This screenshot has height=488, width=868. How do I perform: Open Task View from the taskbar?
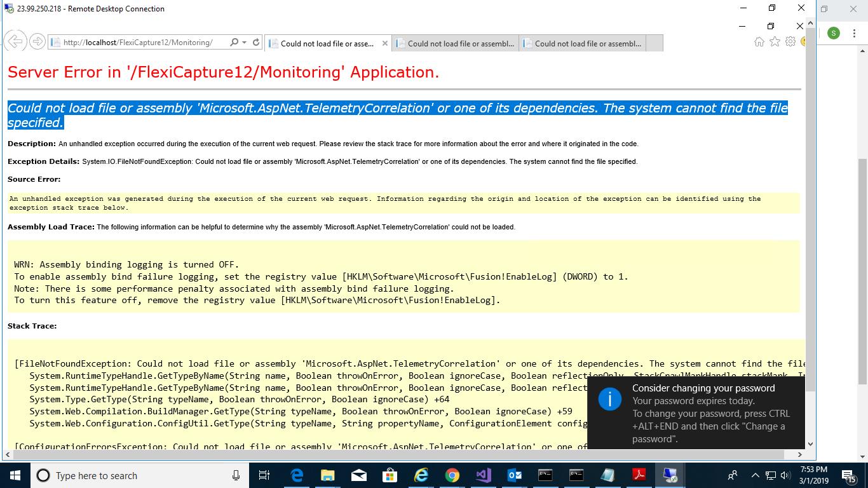(x=264, y=475)
